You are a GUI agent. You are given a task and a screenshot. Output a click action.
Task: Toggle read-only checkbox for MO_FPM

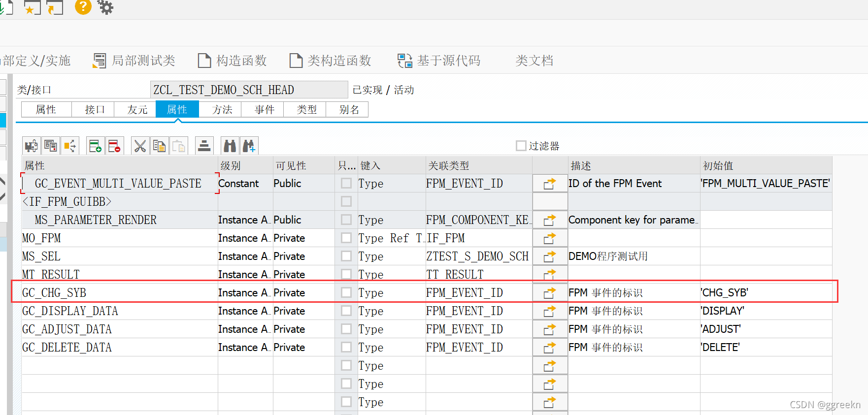tap(346, 238)
